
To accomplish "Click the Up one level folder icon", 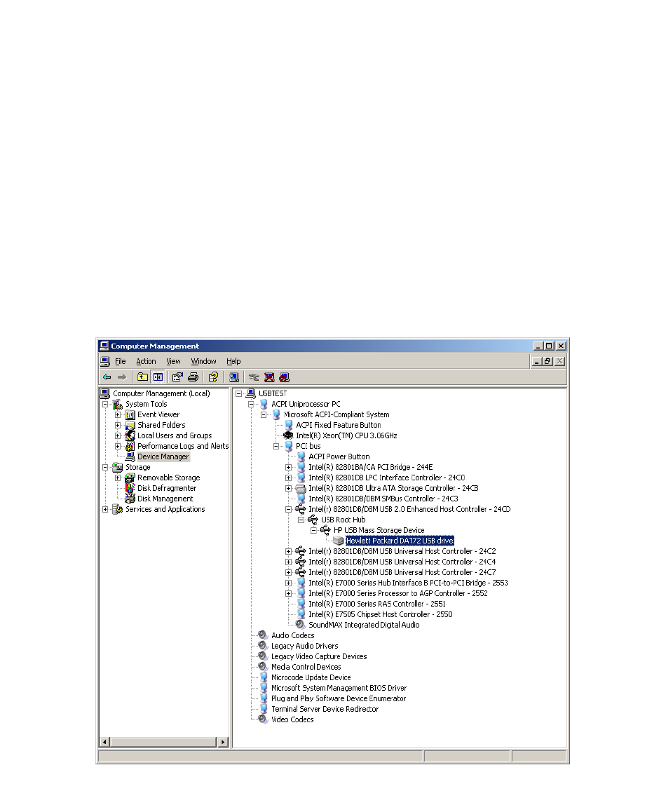I will click(x=143, y=377).
